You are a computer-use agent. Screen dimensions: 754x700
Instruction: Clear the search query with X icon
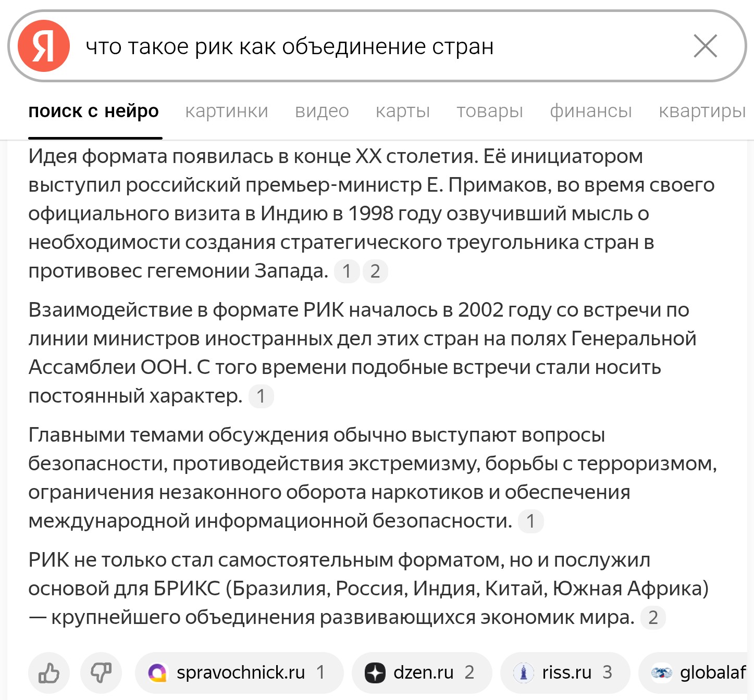click(706, 46)
